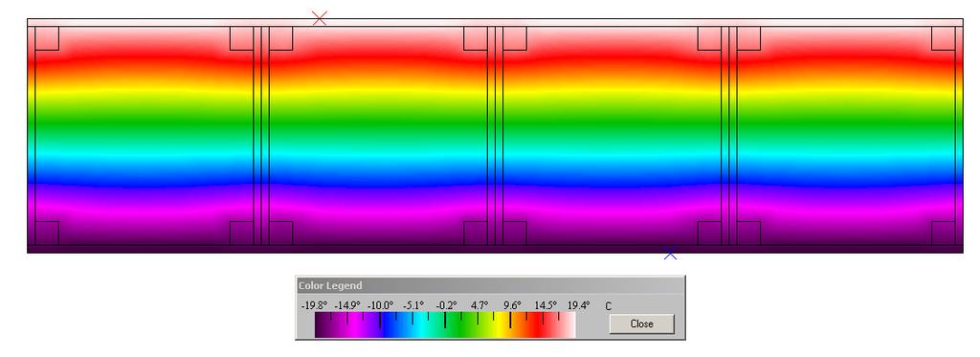Click the Close button in Color Legend
980x357 pixels.
[x=642, y=324]
